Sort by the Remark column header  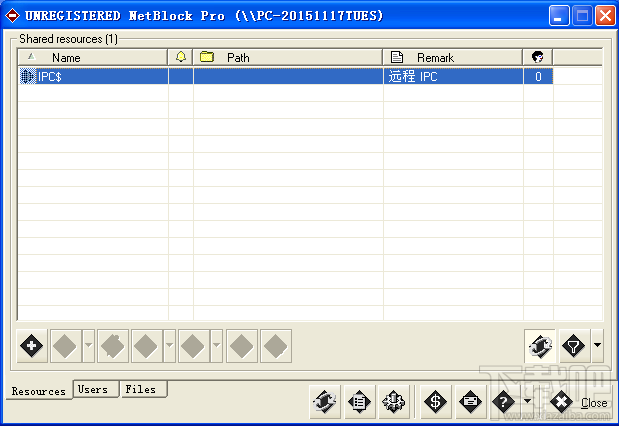[x=453, y=58]
